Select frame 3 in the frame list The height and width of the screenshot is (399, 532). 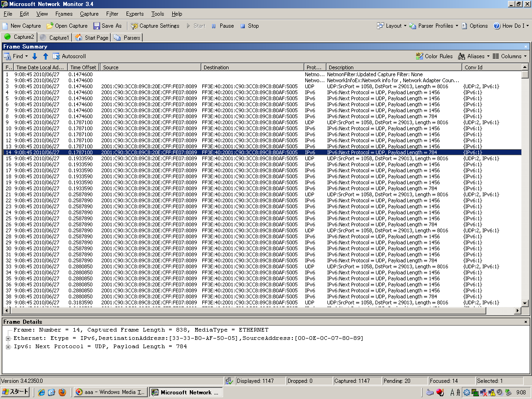[262, 86]
